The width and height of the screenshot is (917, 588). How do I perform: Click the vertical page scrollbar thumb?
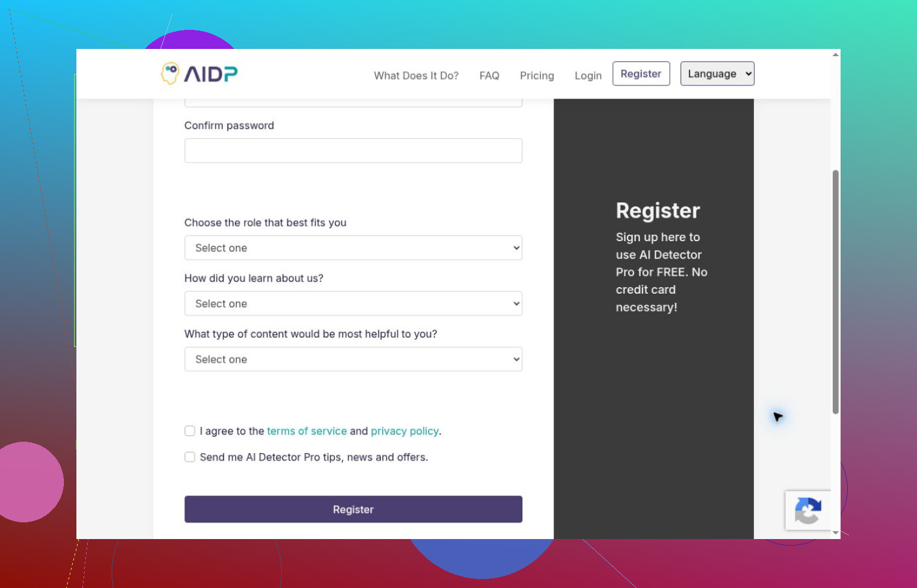(836, 292)
